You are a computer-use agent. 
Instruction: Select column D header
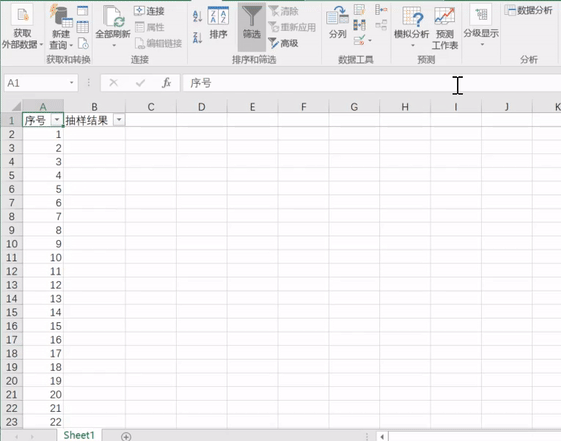pyautogui.click(x=202, y=107)
